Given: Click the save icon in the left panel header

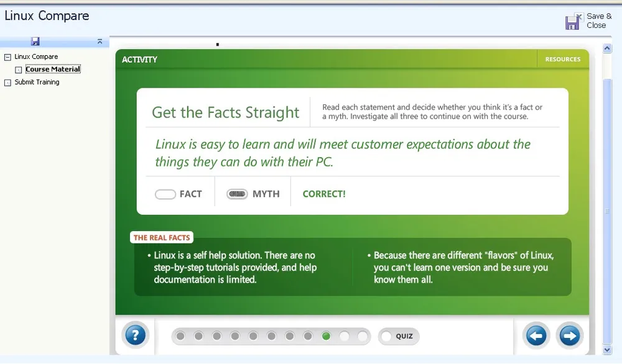Looking at the screenshot, I should 35,42.
